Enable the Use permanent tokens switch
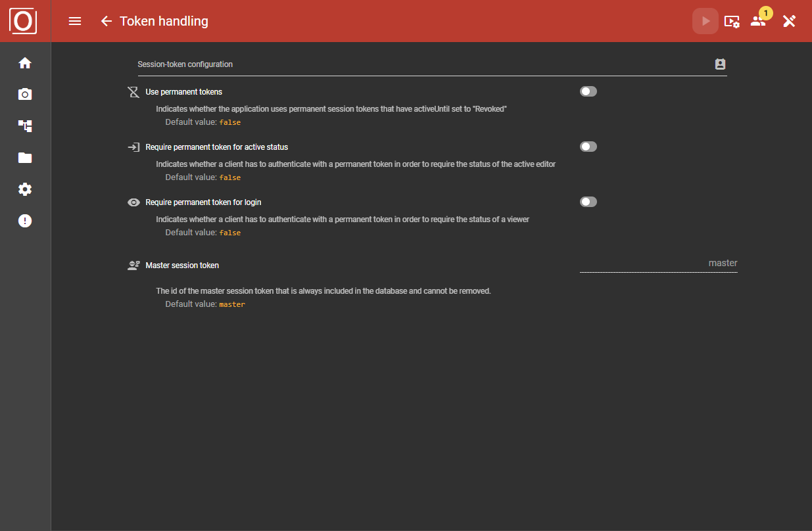The height and width of the screenshot is (531, 812). click(x=588, y=91)
